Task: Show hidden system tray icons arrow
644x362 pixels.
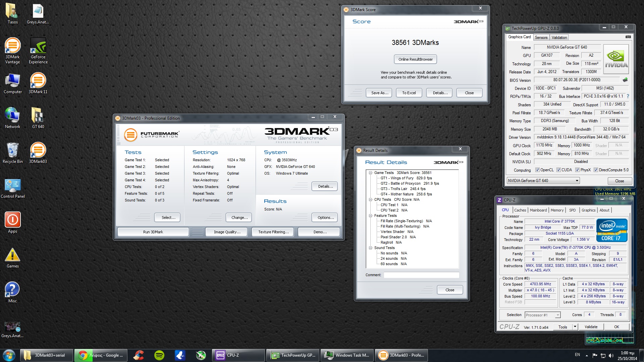Action: coord(587,356)
